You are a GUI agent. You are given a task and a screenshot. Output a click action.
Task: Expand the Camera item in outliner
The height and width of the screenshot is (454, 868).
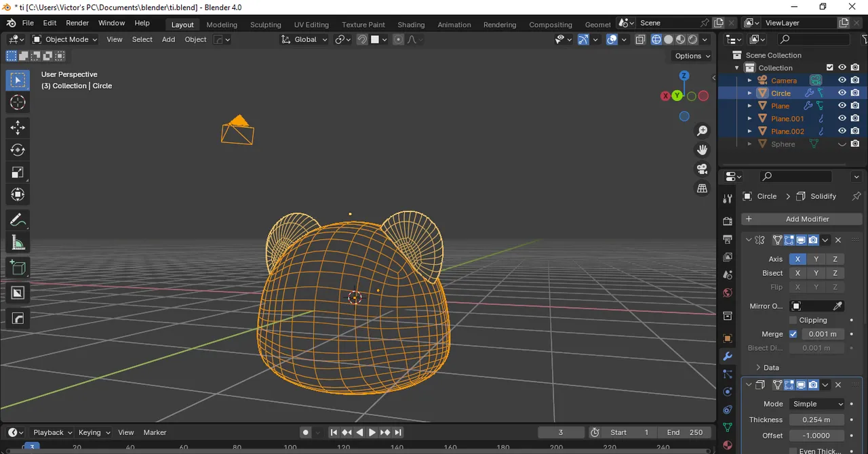click(x=749, y=81)
